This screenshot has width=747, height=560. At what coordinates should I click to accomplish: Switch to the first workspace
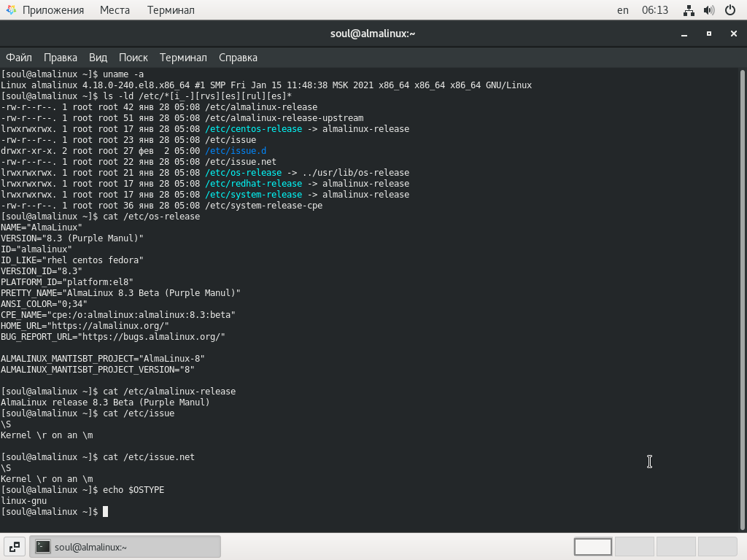(593, 547)
